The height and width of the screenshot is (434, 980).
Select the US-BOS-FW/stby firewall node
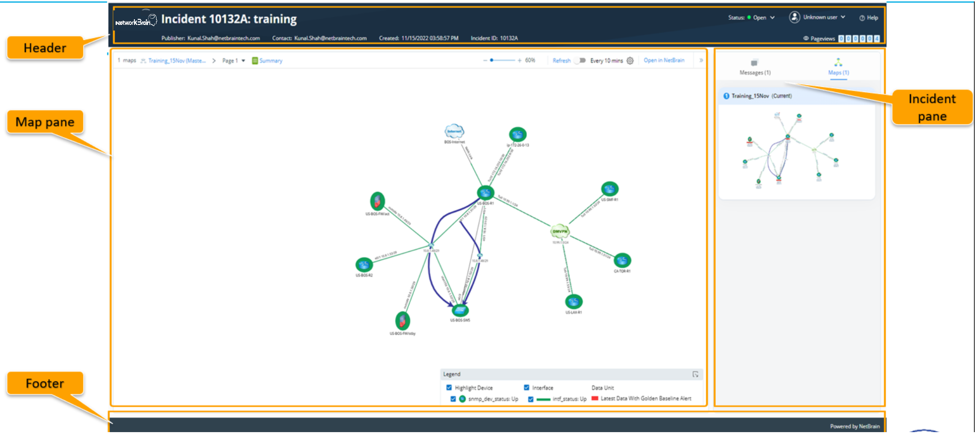pos(402,321)
